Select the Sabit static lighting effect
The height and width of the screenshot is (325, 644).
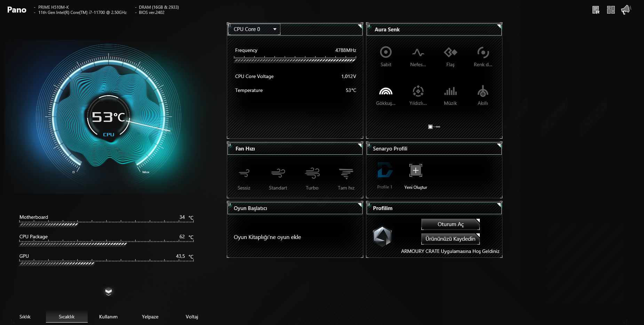tap(385, 56)
